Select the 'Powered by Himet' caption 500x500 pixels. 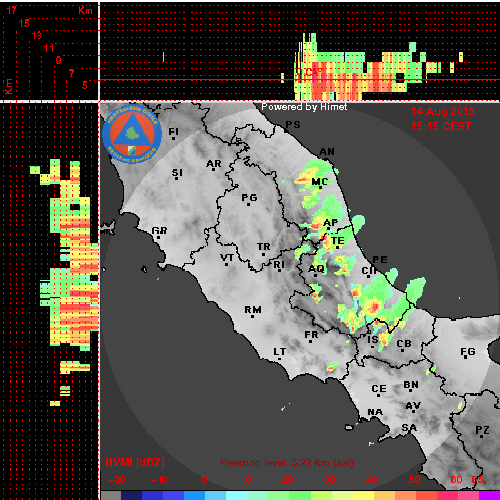304,107
